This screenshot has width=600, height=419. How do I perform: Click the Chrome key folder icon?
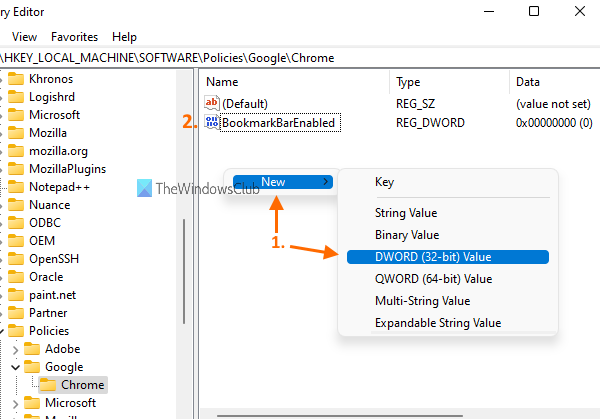(47, 385)
